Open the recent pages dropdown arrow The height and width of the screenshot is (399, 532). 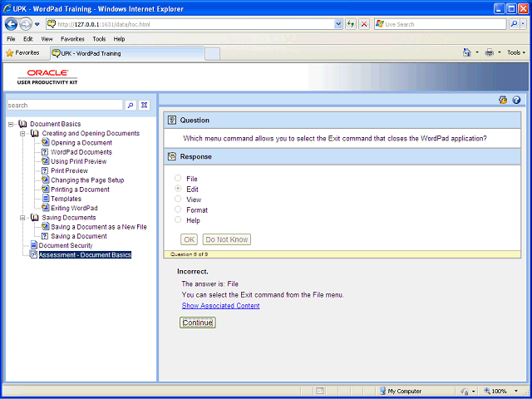coord(37,24)
